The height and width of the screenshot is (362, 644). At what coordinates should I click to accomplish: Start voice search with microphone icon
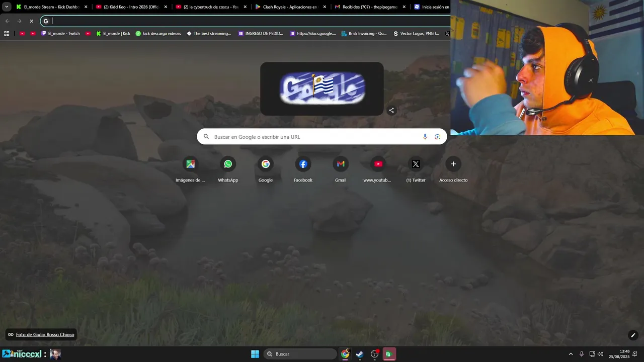425,137
